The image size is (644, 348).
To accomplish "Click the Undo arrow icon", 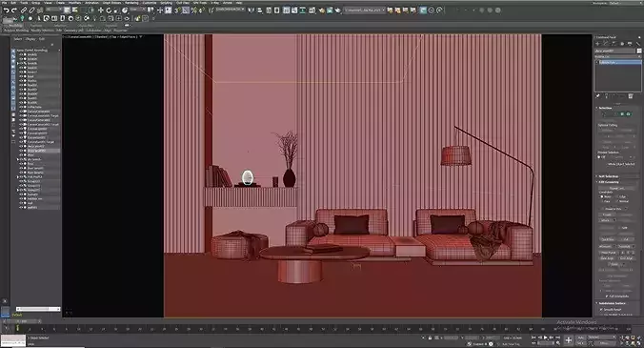I will pos(7,10).
